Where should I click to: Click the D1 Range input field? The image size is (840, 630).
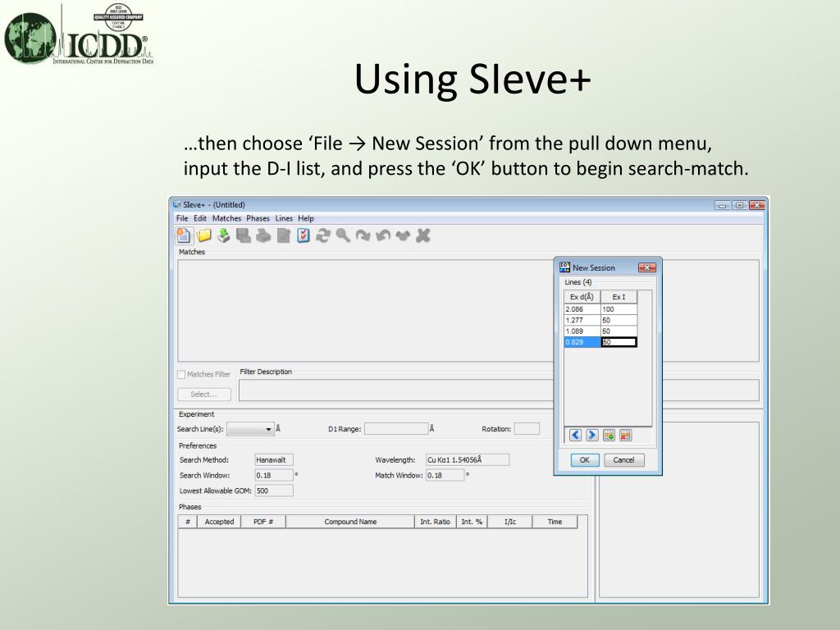click(396, 429)
